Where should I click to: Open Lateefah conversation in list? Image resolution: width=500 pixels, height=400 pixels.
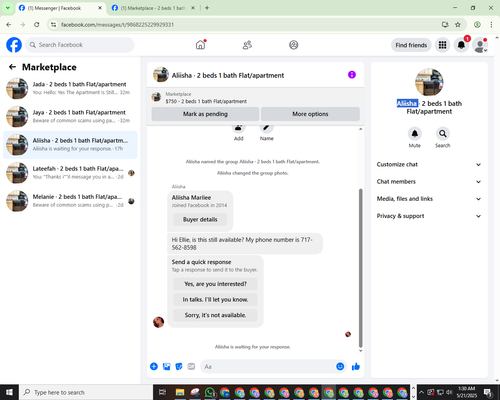[70, 173]
